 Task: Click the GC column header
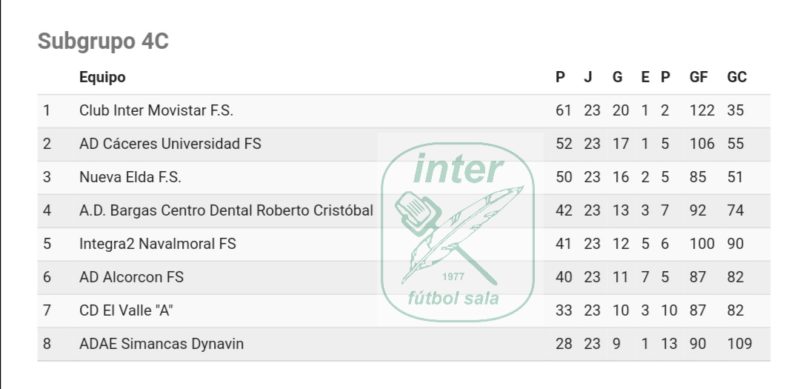[737, 77]
